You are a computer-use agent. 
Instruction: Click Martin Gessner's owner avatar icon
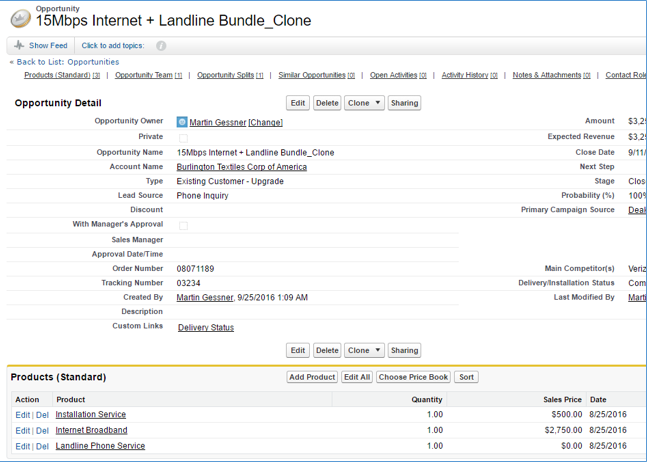pos(182,122)
